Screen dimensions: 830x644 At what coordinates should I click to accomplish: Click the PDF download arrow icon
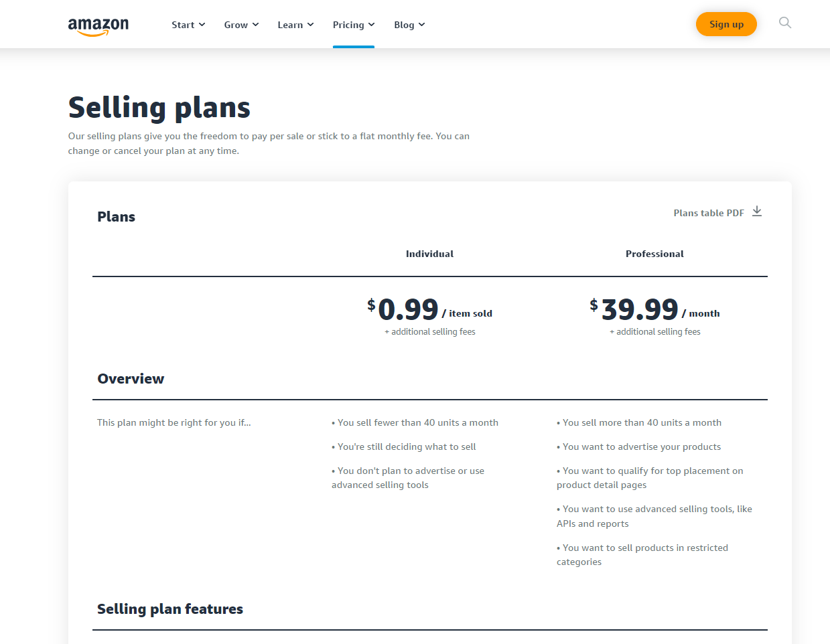[757, 212]
